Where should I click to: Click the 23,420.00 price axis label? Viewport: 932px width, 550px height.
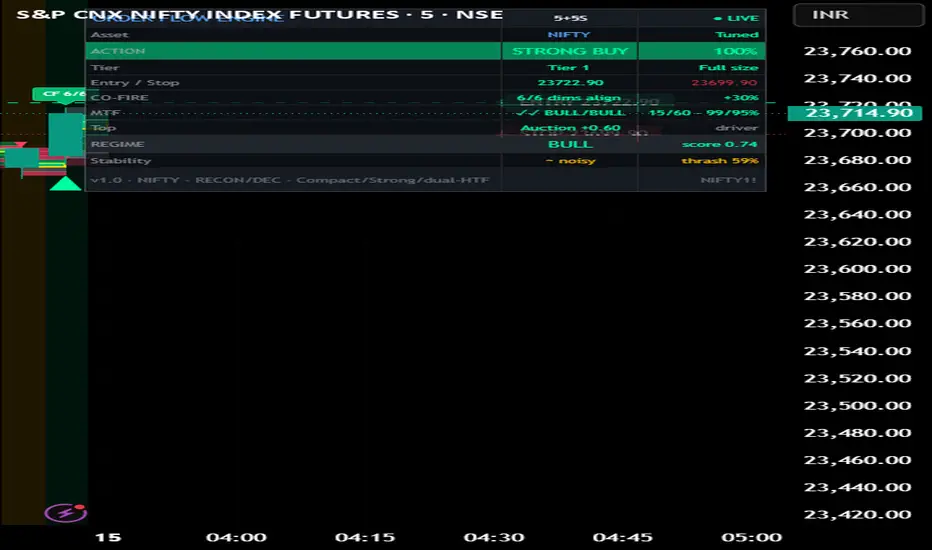click(x=857, y=514)
